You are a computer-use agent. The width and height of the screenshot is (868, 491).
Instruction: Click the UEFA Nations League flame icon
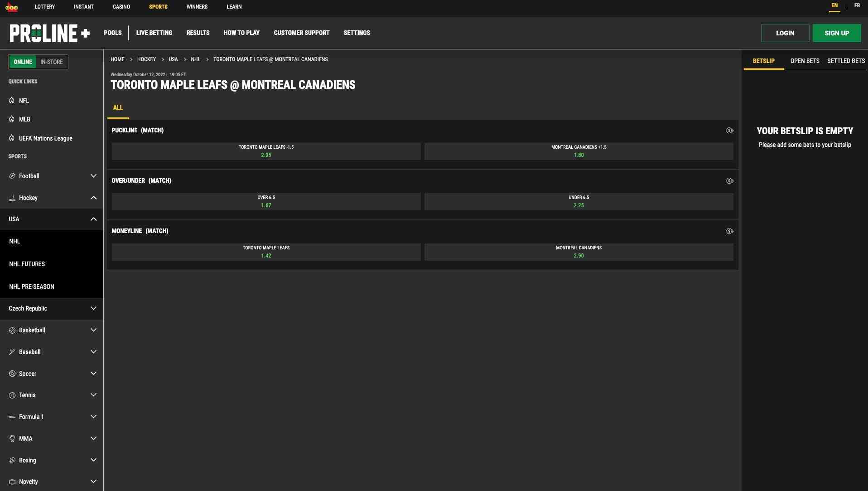point(12,138)
